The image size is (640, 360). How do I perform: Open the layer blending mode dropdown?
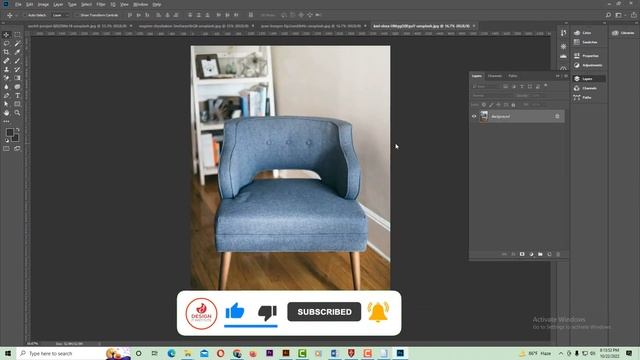(492, 96)
